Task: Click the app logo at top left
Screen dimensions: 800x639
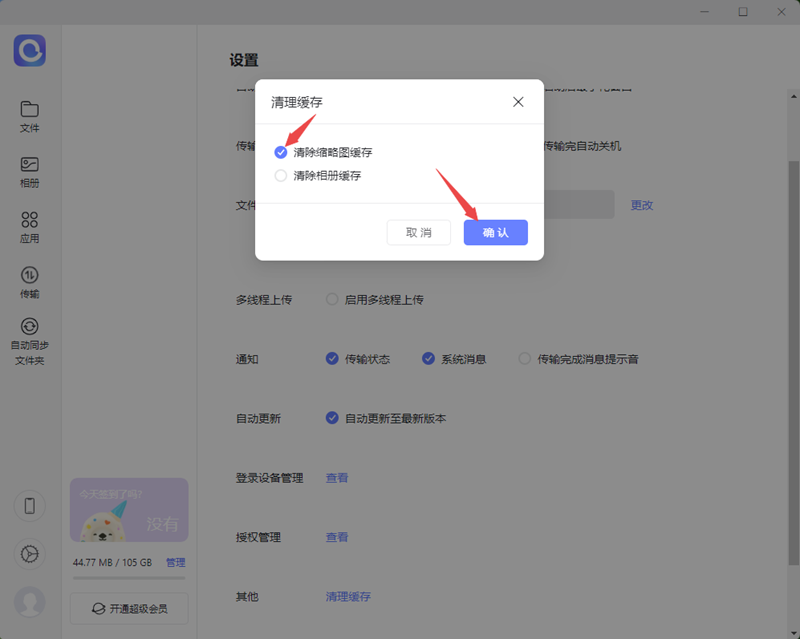Action: [29, 50]
